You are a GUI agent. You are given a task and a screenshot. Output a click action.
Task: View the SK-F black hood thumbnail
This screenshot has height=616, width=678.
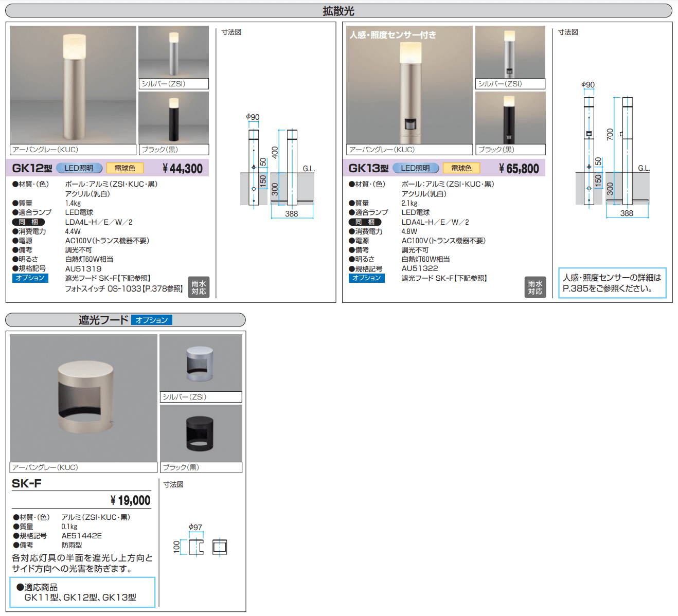201,433
